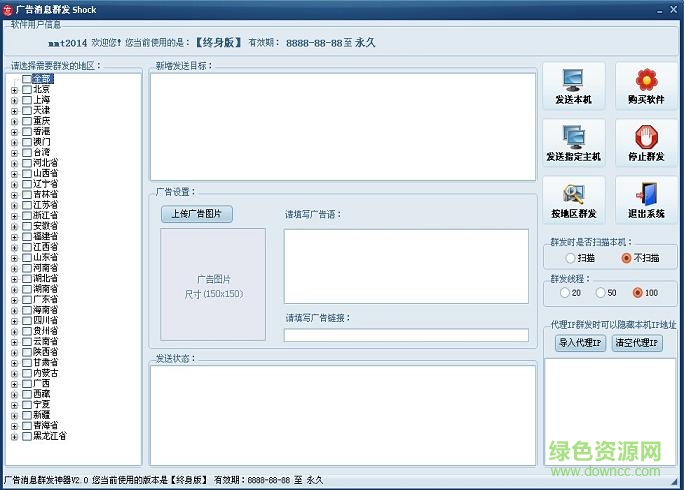Click the 清空代理IP button

pos(637,343)
